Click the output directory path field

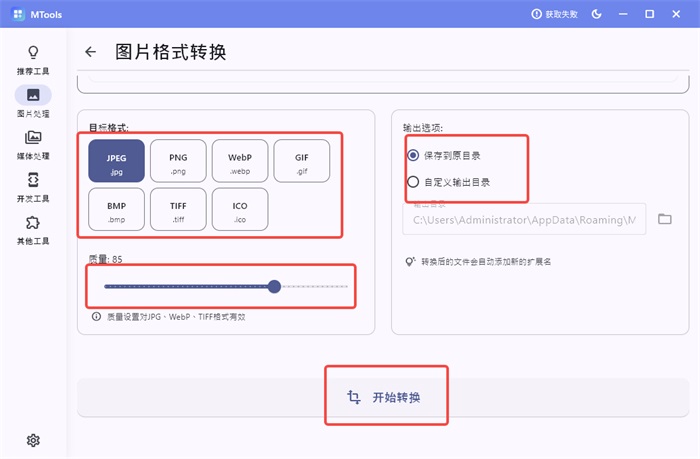tap(524, 219)
